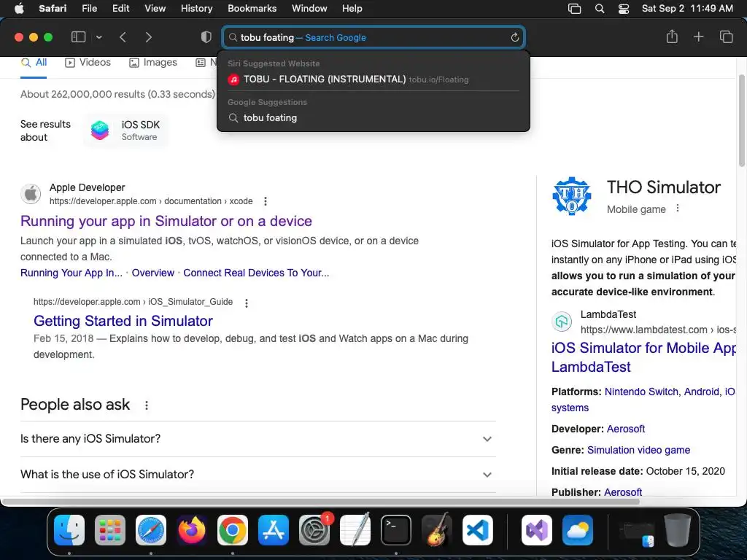This screenshot has height=560, width=747.
Task: Open more options for iOS_Simulator_Guide result
Action: (247, 303)
